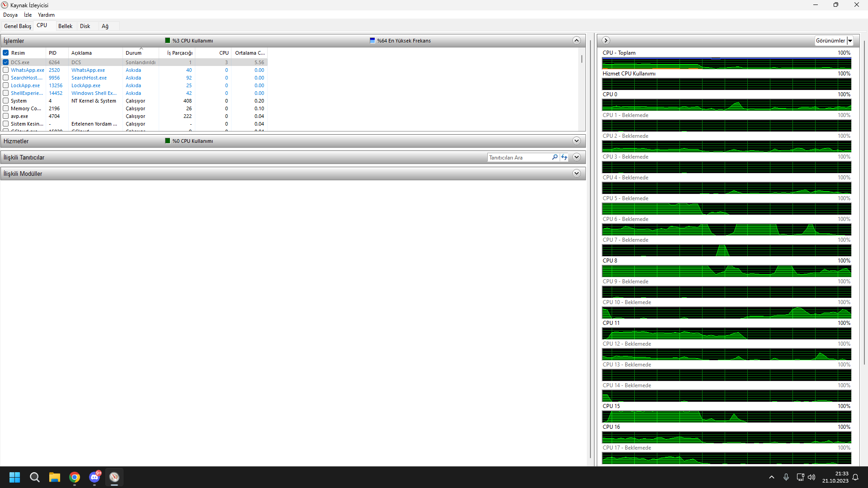Open File Explorer from the taskbar
The image size is (868, 488).
click(x=55, y=477)
